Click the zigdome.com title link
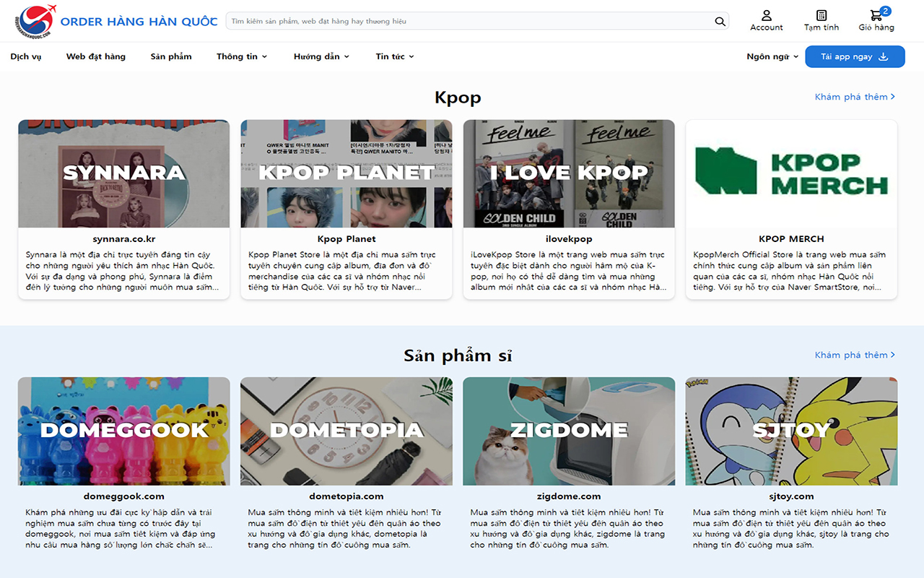 (569, 496)
